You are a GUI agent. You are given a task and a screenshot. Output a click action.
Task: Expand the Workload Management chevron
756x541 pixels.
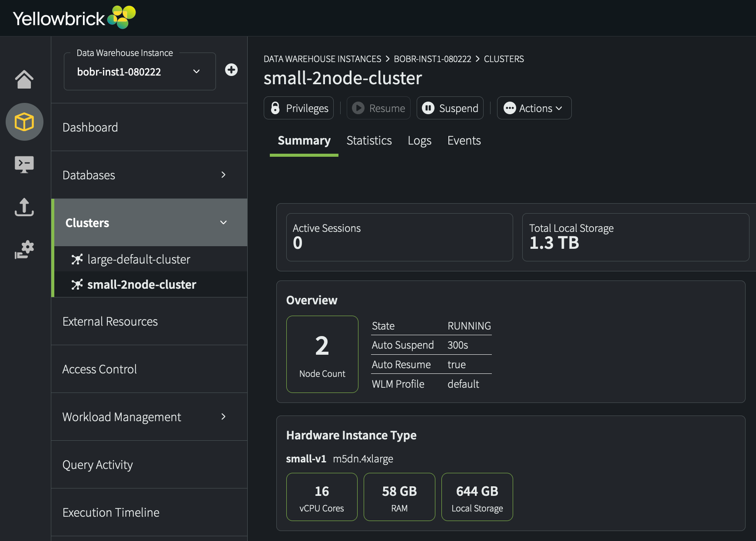223,416
